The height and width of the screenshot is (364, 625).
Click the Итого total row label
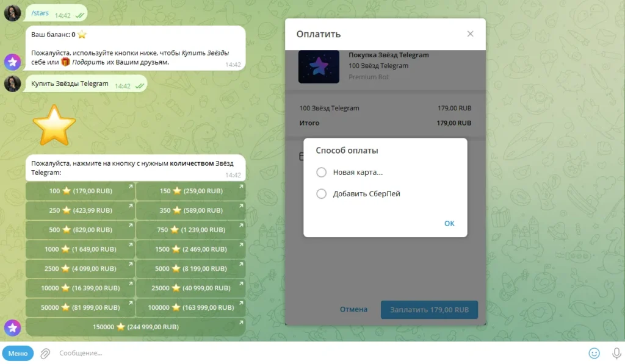[x=309, y=123]
